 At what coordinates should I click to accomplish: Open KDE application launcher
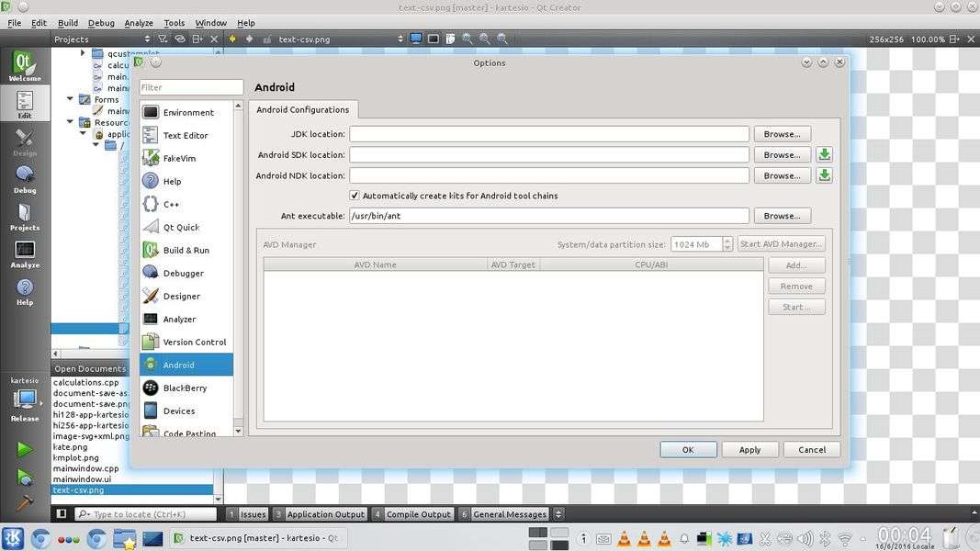coord(13,538)
